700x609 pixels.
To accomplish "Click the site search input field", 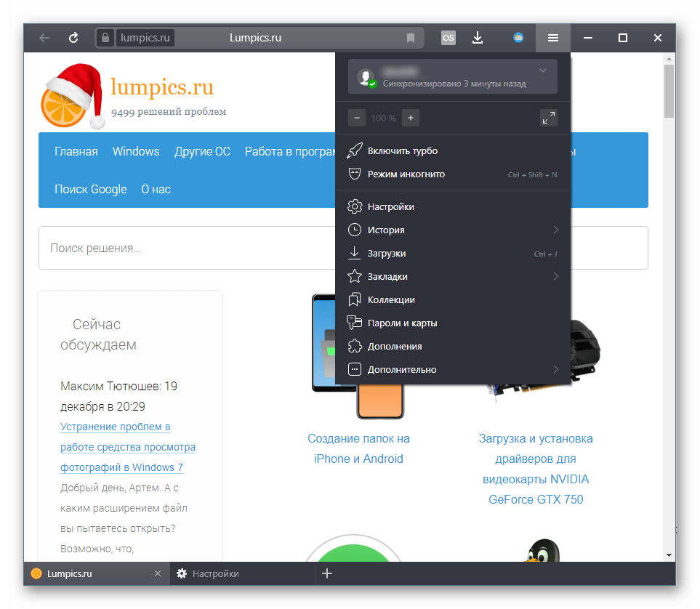I will coord(182,248).
